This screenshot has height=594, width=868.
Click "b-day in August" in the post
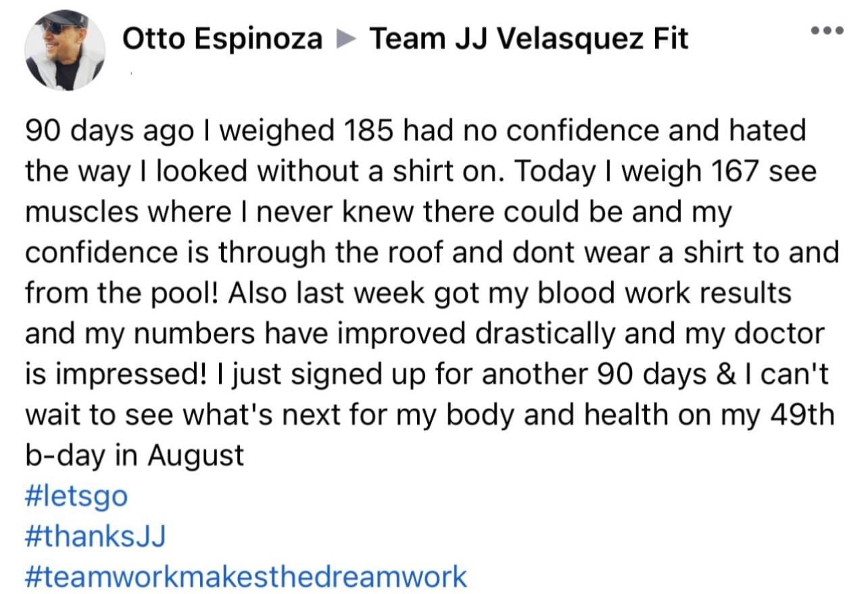coord(135,455)
